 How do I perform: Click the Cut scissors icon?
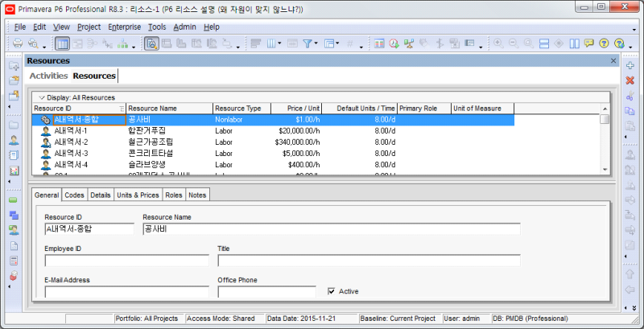(630, 96)
